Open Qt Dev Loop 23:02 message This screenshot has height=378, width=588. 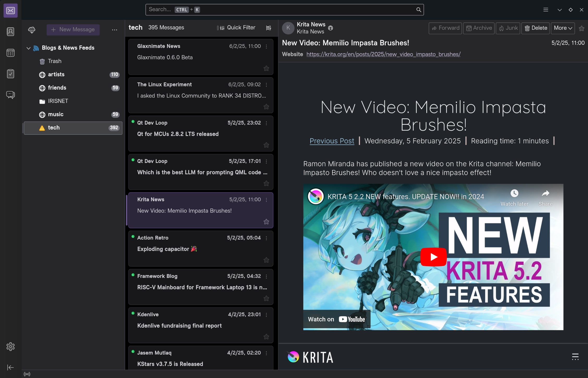201,133
